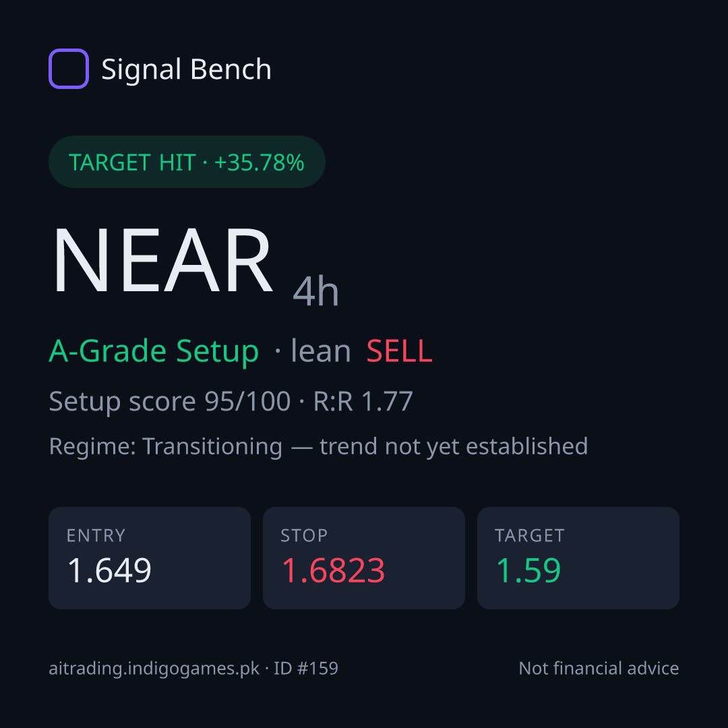Viewport: 728px width, 728px height.
Task: Click the red SELL label
Action: 399,351
